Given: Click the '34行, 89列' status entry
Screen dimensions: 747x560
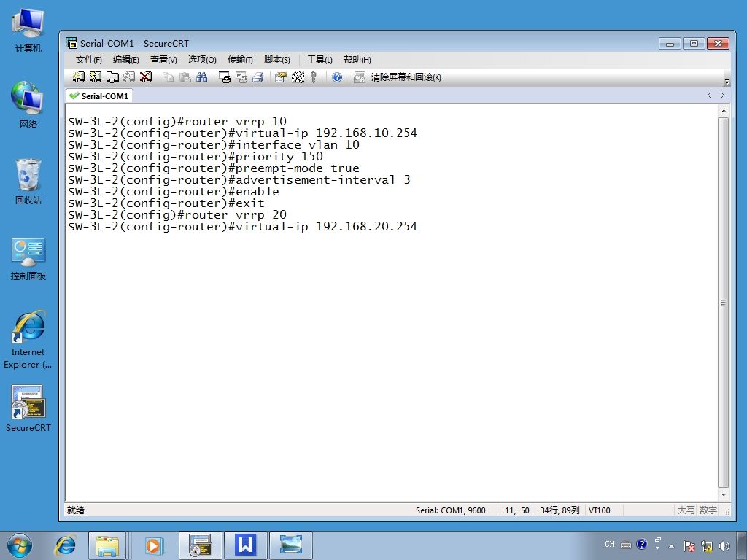Looking at the screenshot, I should [560, 510].
